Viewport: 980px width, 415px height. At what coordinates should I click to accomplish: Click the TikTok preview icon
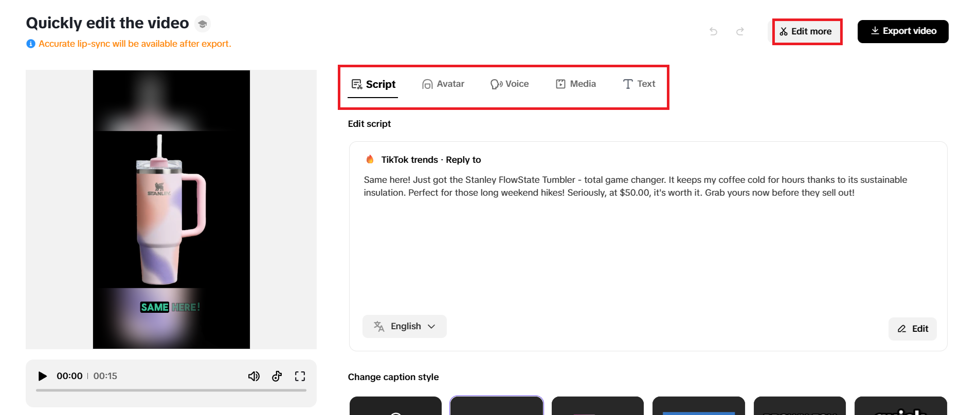[277, 376]
